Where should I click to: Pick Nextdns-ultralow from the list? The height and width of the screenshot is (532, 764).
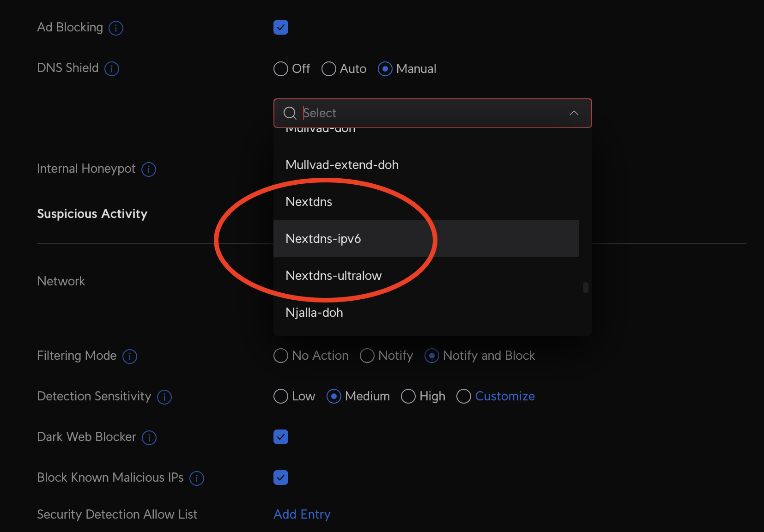click(x=333, y=276)
